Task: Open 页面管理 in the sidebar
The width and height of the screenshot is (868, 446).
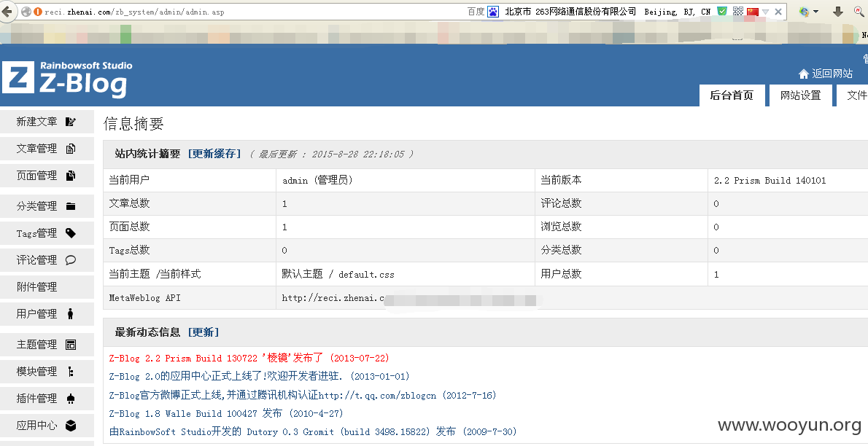Action: 47,176
